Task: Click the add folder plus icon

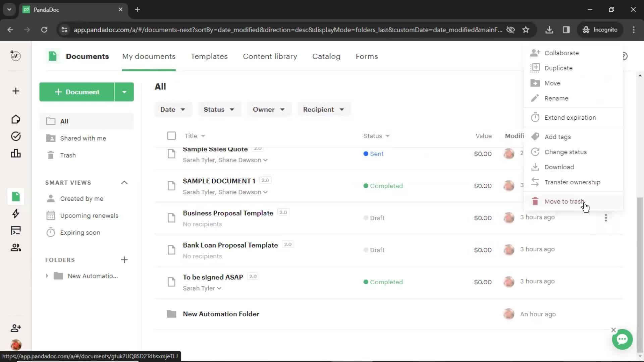Action: [x=124, y=260]
